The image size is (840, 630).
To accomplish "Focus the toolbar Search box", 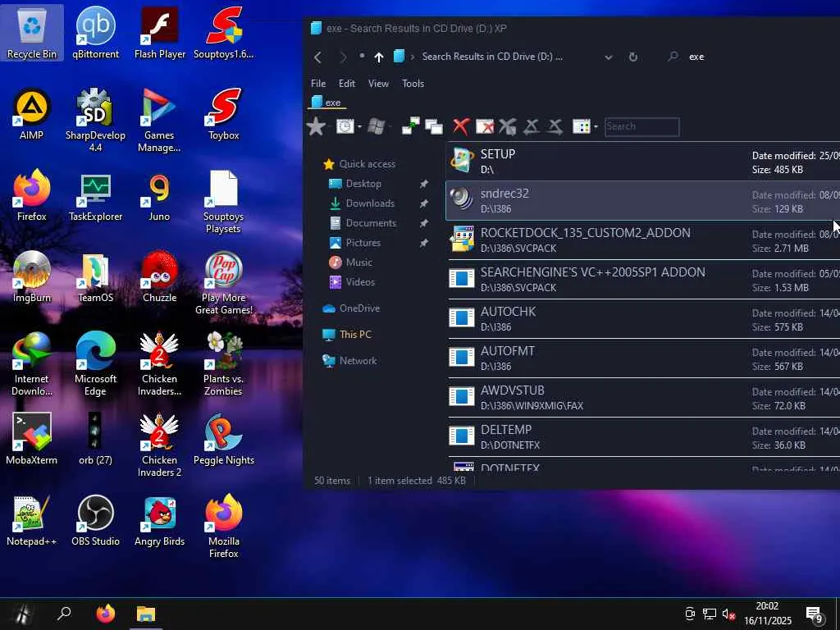I will coord(641,127).
